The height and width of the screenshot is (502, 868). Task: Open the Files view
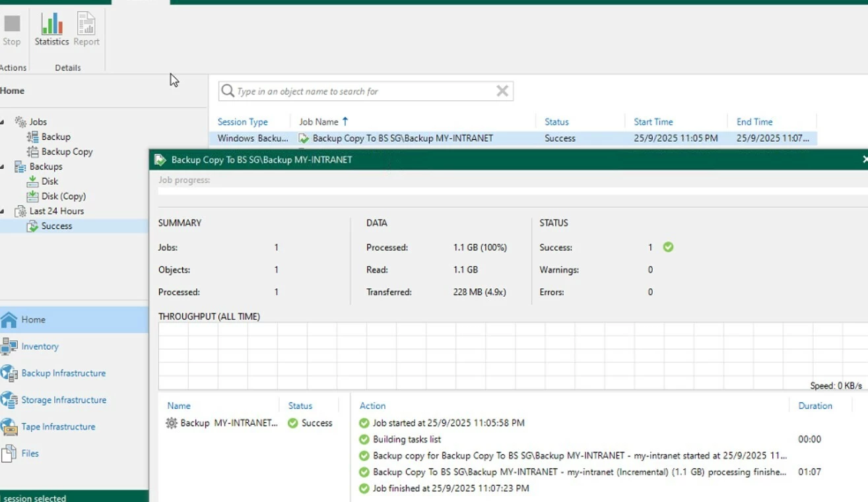(x=30, y=454)
